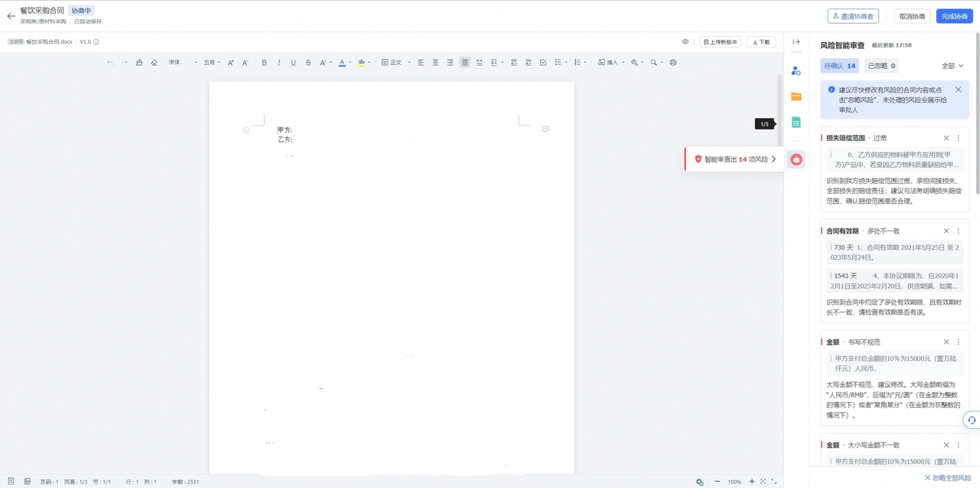Image resolution: width=980 pixels, height=488 pixels.
Task: Click the back arrow beside 餐饮采购合同
Action: coord(11,16)
